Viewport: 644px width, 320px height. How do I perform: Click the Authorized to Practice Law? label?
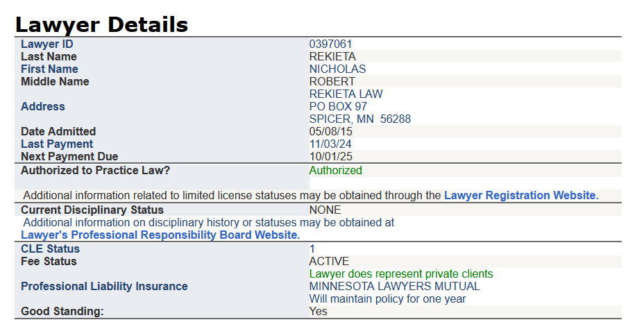[x=95, y=171]
